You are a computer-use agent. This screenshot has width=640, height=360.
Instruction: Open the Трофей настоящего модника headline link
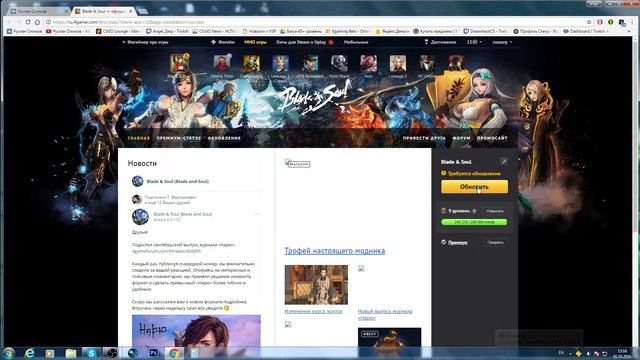pos(335,251)
